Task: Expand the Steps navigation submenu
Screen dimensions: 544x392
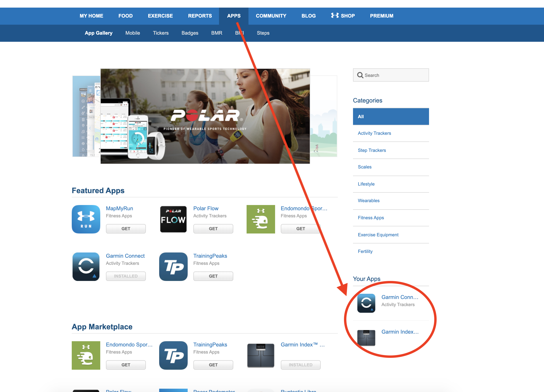Action: pyautogui.click(x=263, y=33)
